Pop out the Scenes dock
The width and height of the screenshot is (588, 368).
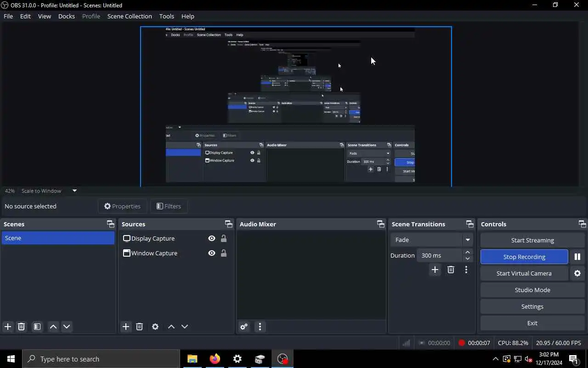tap(110, 224)
